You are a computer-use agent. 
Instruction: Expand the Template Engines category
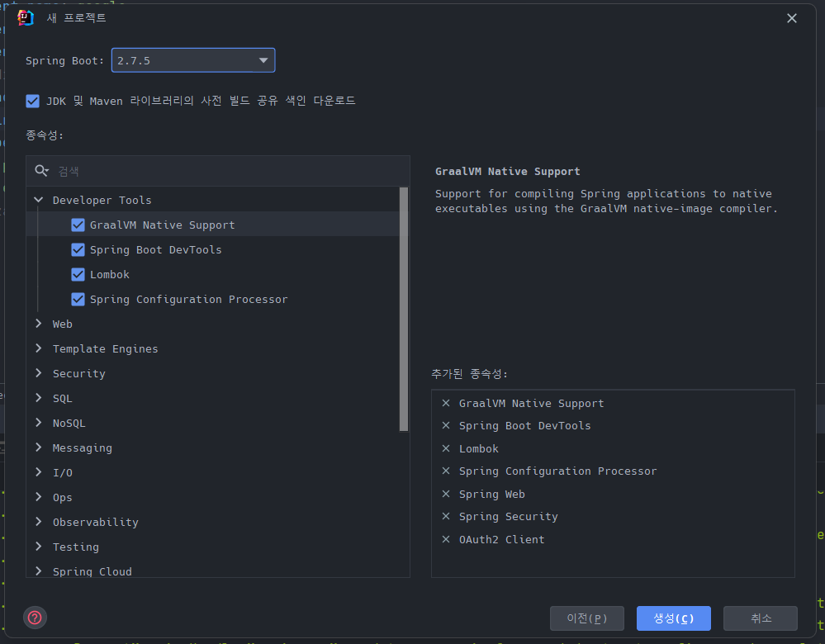[x=39, y=348]
